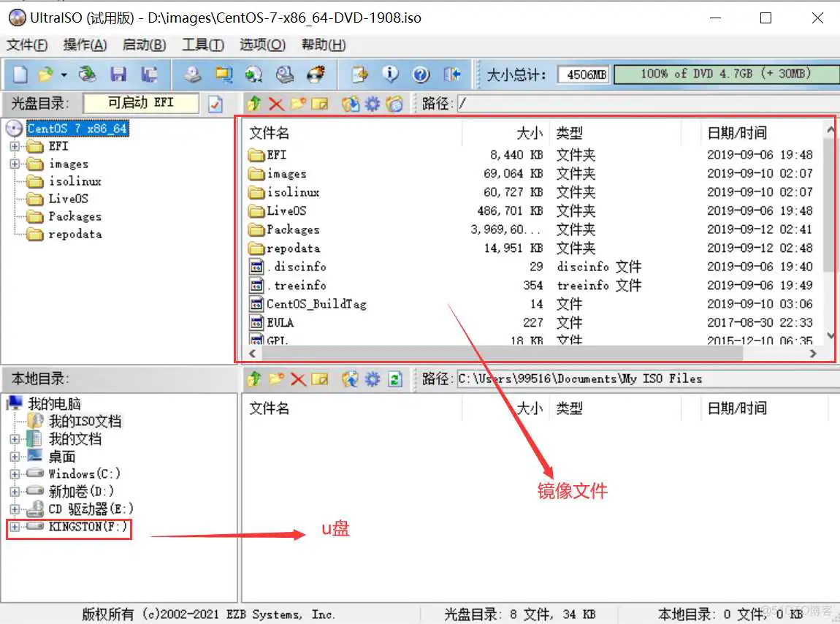Click the Burn CD/DVD image icon
Viewport: 840px width, 624px height.
coord(316,74)
